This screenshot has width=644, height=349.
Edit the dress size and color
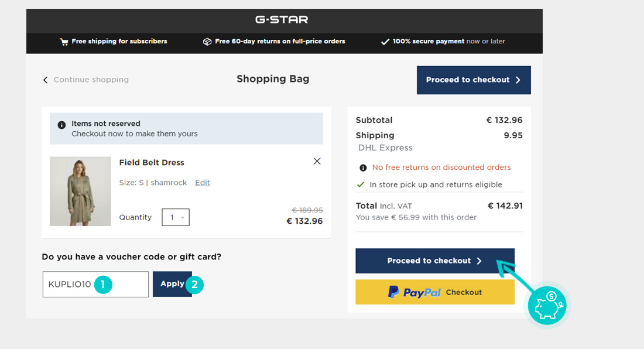203,183
